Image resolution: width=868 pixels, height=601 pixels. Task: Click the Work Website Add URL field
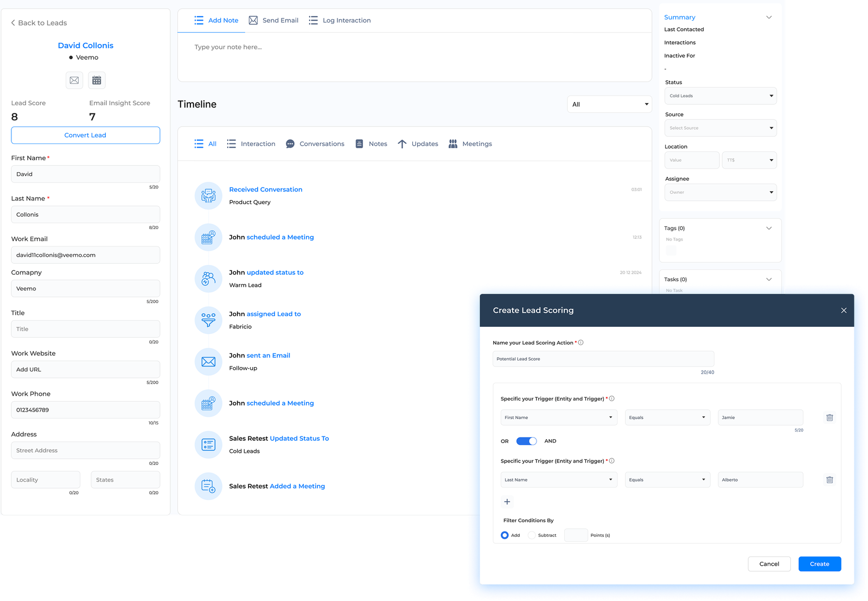[86, 370]
